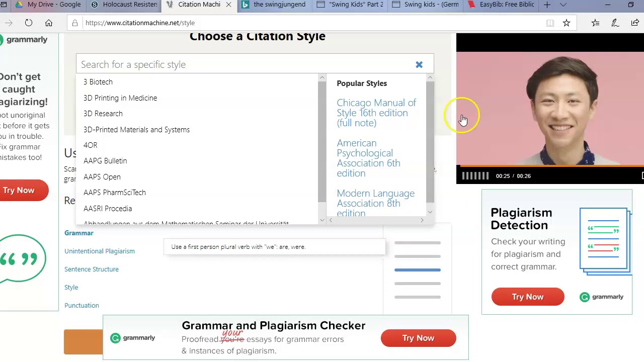Click Grammarly logo in bottom banner
This screenshot has width=644, height=362.
tap(133, 338)
